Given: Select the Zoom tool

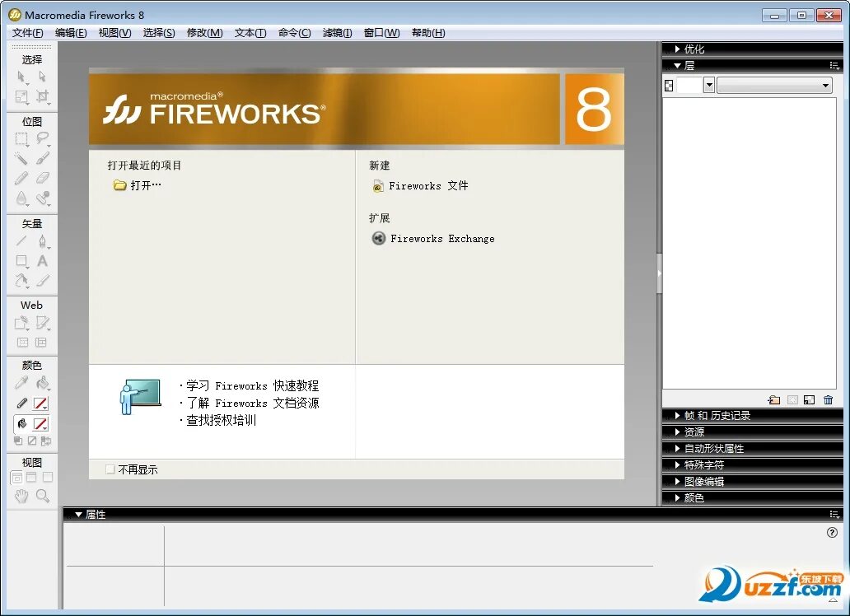Looking at the screenshot, I should [43, 497].
